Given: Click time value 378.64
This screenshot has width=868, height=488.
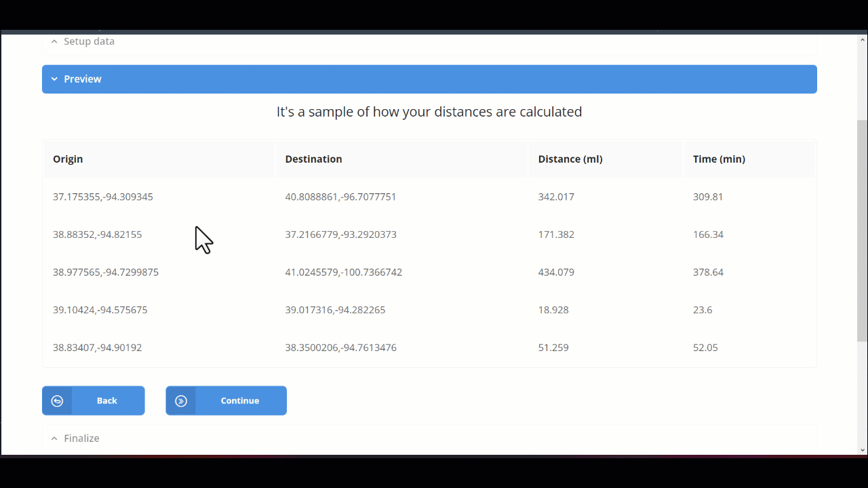Looking at the screenshot, I should [708, 272].
